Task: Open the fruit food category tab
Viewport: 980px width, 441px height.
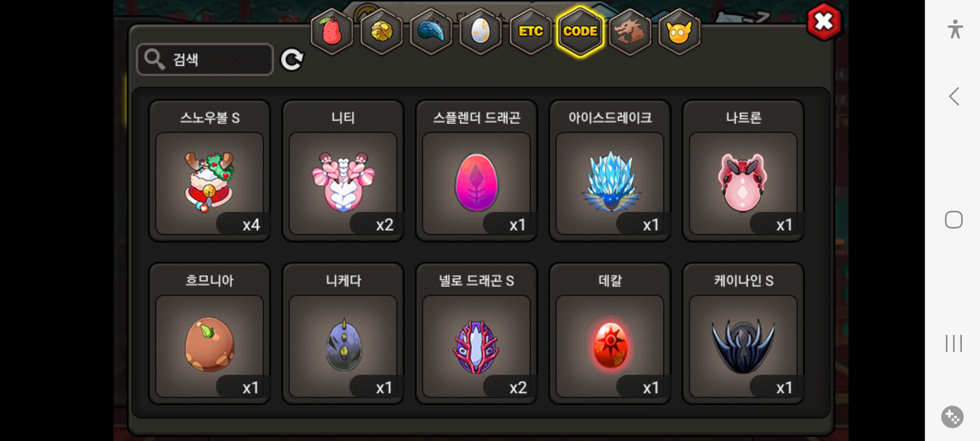Action: click(332, 31)
